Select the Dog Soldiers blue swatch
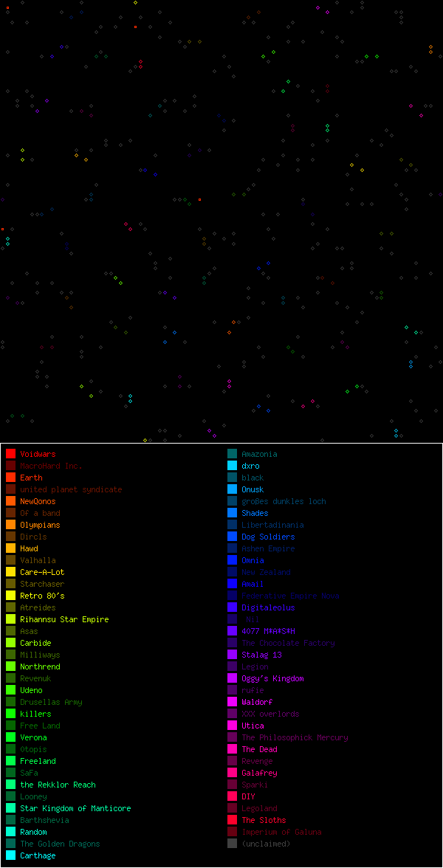 pyautogui.click(x=232, y=537)
